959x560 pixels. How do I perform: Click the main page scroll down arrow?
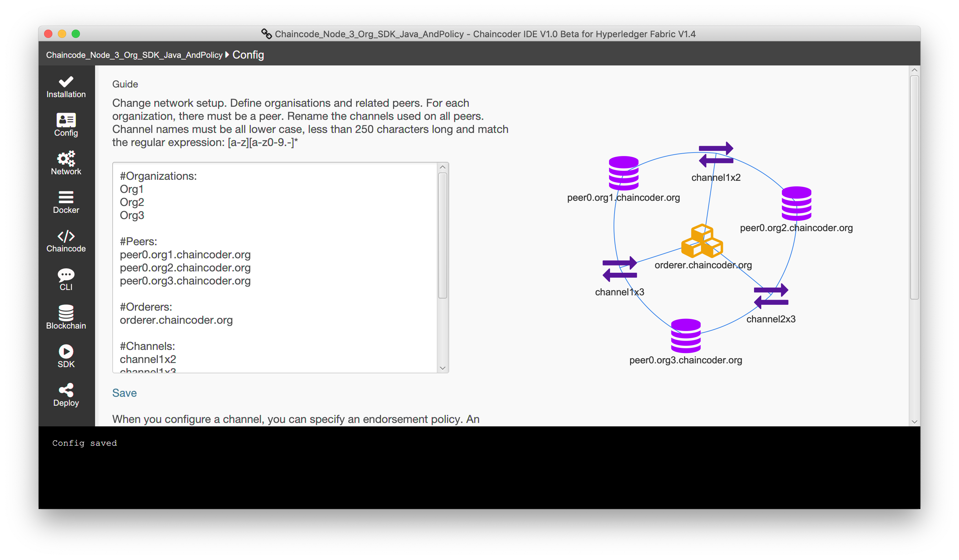[914, 422]
